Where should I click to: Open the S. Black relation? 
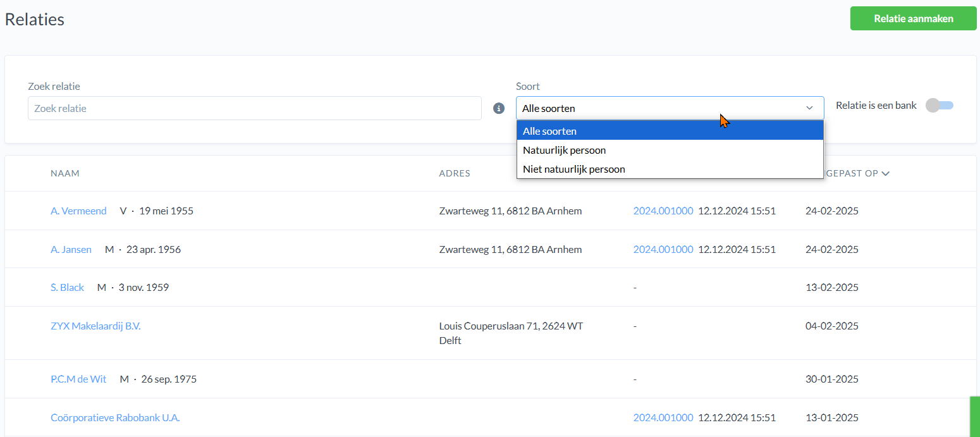tap(67, 288)
